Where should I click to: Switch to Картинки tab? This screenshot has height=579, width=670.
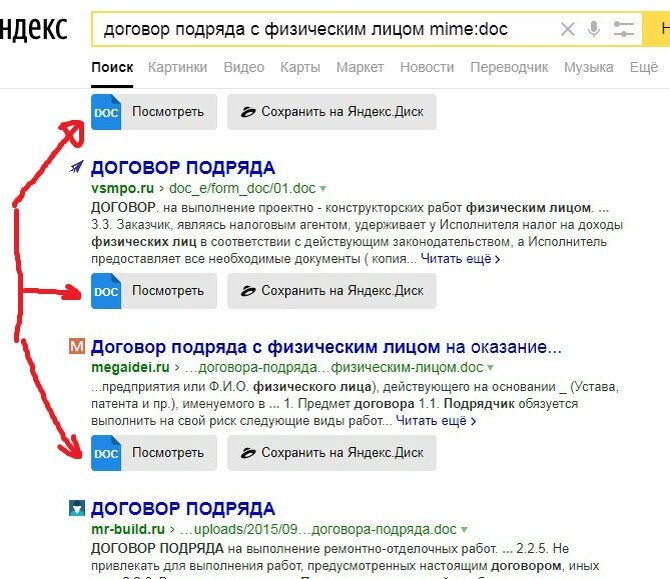point(178,68)
